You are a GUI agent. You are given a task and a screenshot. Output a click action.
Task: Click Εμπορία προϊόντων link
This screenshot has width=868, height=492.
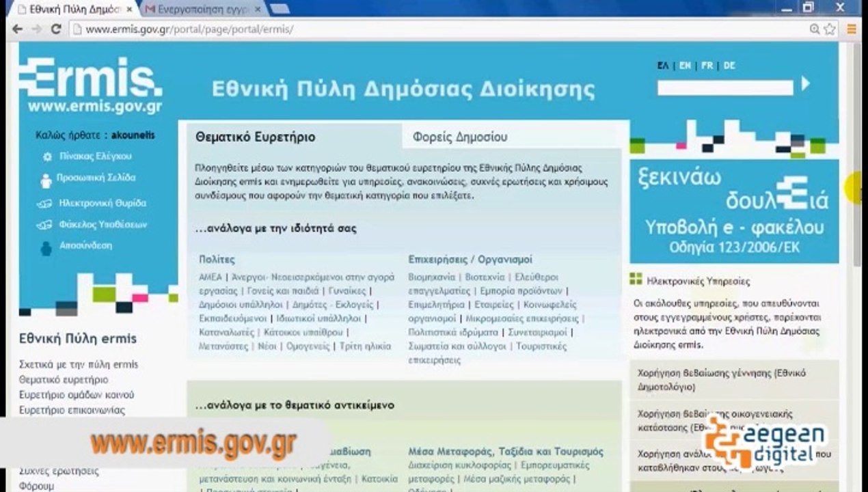(522, 291)
